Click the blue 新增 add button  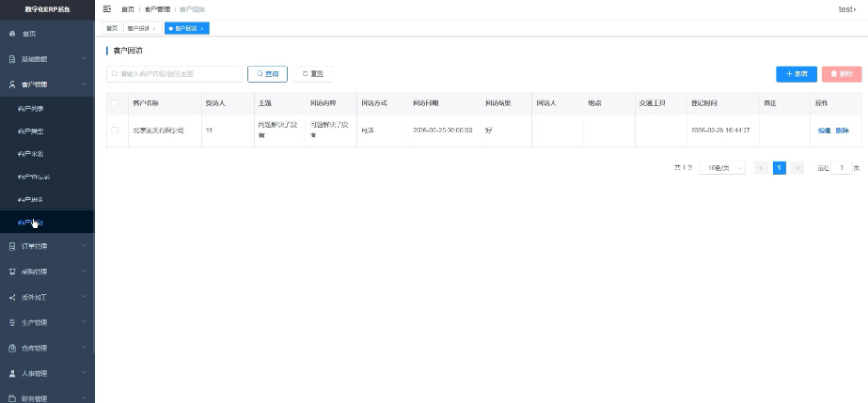[797, 74]
